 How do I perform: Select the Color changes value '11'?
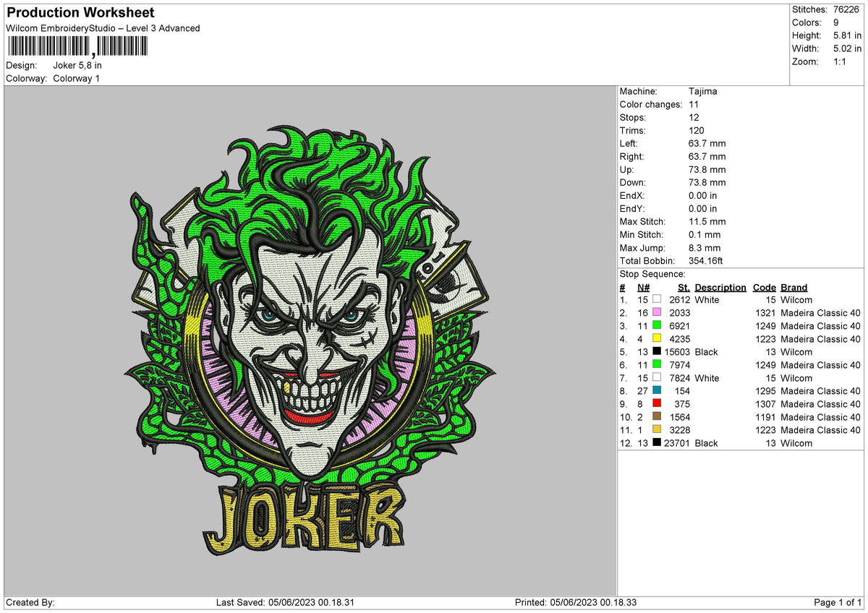coord(694,104)
